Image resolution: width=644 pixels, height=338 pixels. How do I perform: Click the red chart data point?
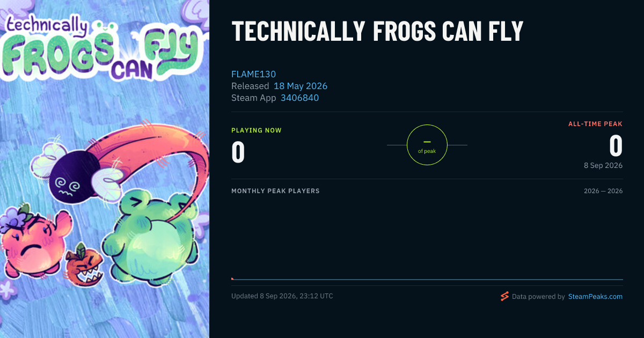tap(232, 278)
